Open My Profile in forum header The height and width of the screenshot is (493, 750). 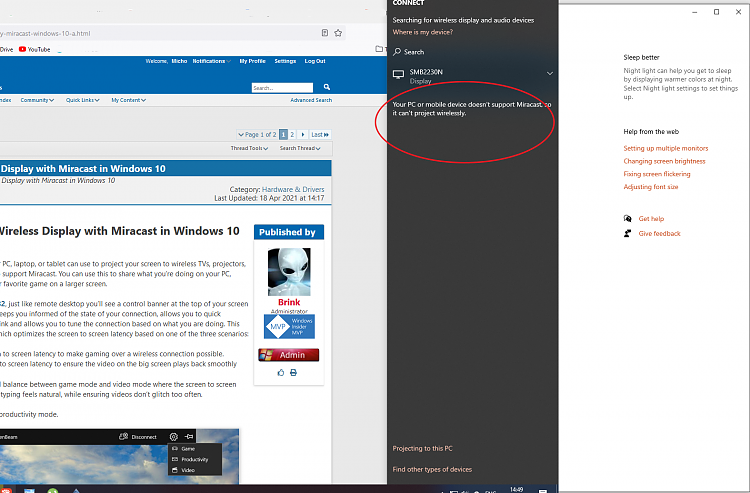tap(253, 61)
